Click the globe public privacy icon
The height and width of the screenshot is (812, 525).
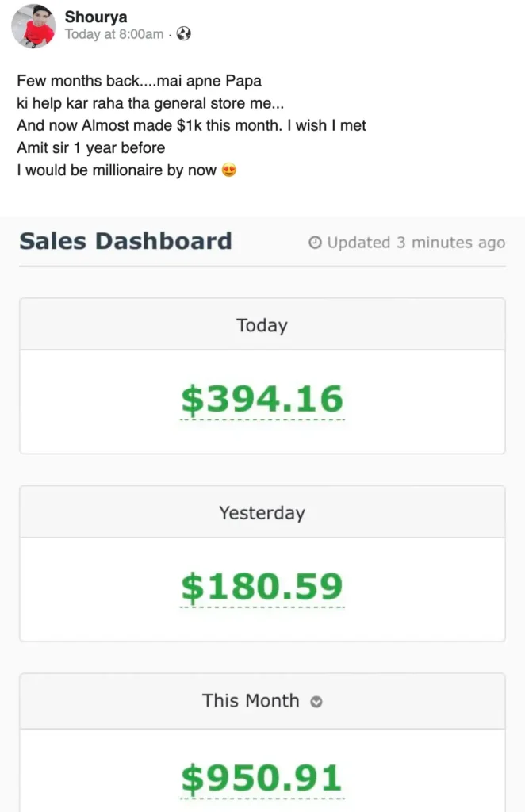tap(184, 34)
